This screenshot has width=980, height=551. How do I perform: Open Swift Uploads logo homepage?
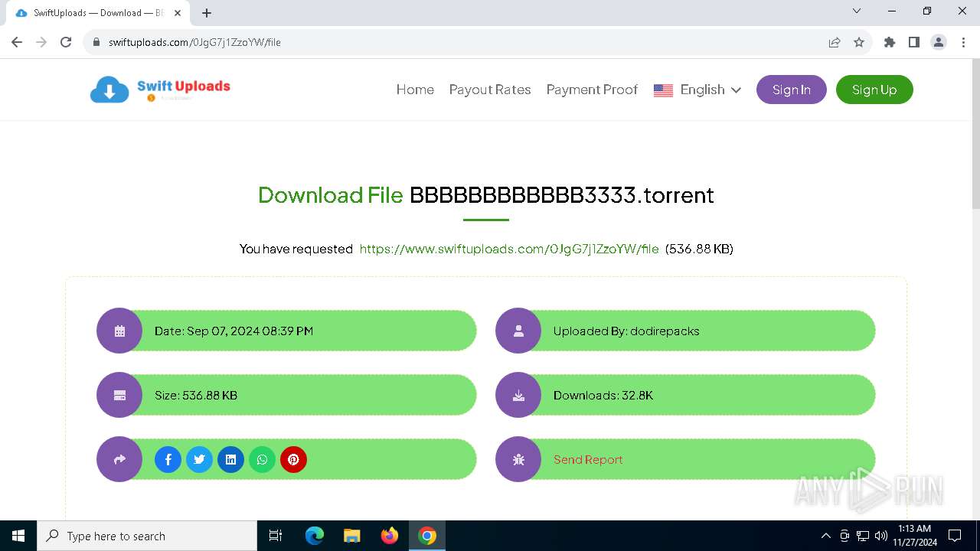point(160,90)
